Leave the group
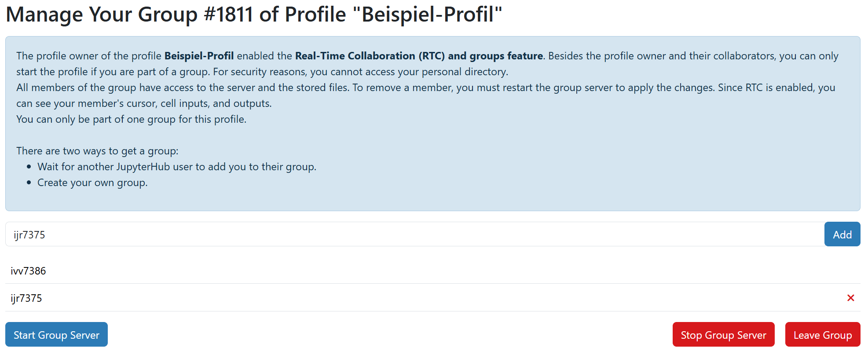 pyautogui.click(x=822, y=335)
